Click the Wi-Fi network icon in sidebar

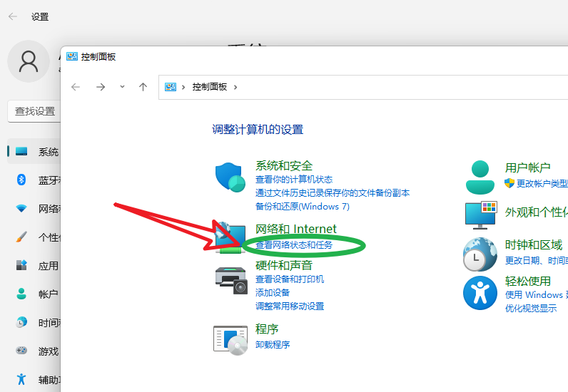[21, 209]
